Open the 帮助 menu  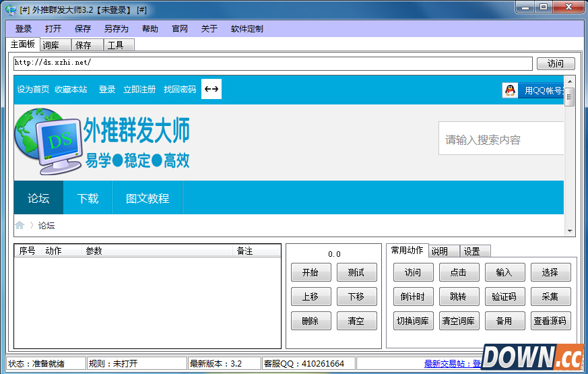[150, 29]
